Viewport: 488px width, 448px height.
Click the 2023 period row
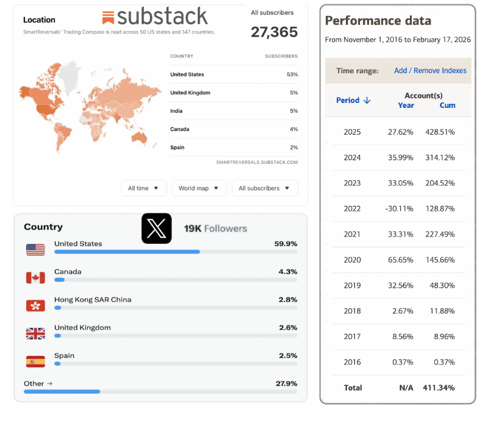coord(399,183)
